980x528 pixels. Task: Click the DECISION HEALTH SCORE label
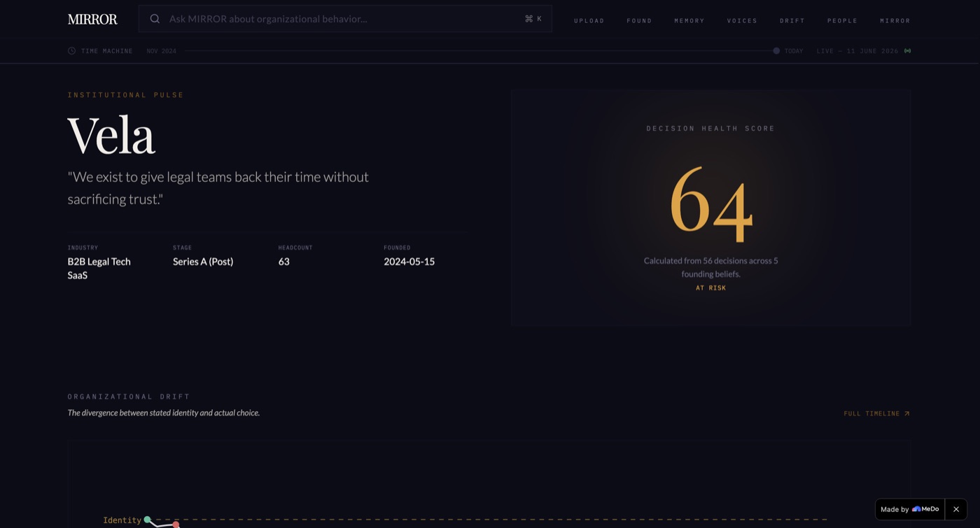(710, 129)
